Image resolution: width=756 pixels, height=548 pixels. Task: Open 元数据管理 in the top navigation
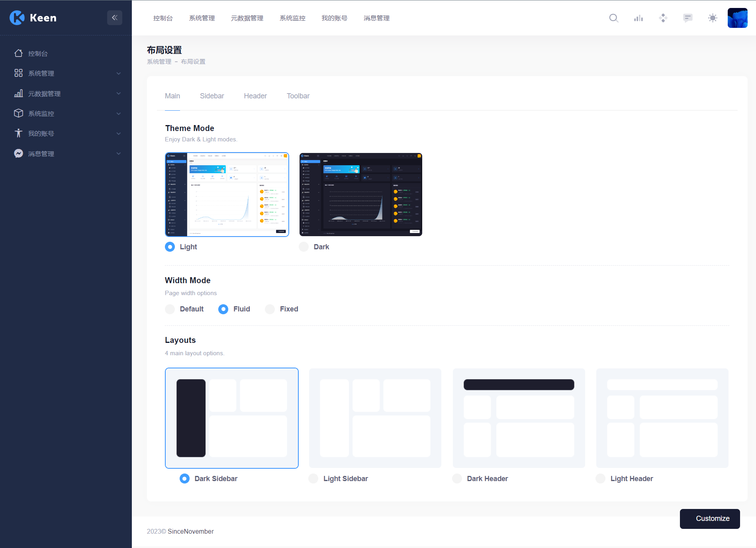[x=247, y=18]
